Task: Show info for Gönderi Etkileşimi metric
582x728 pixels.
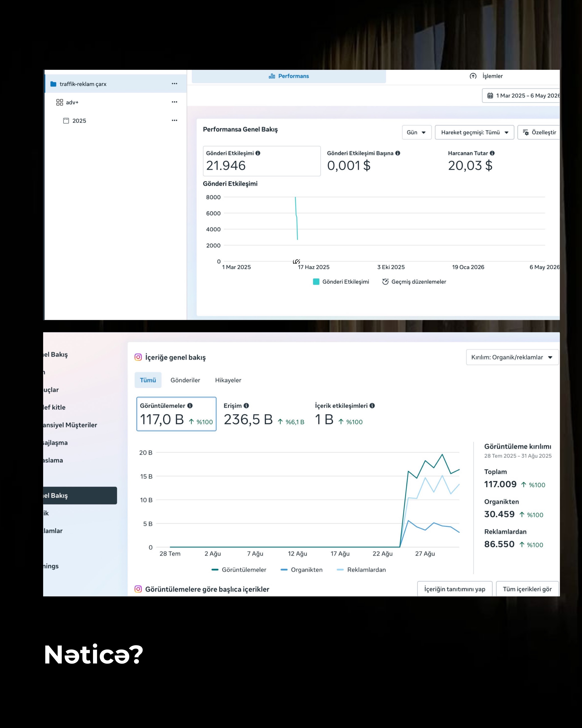Action: 258,153
